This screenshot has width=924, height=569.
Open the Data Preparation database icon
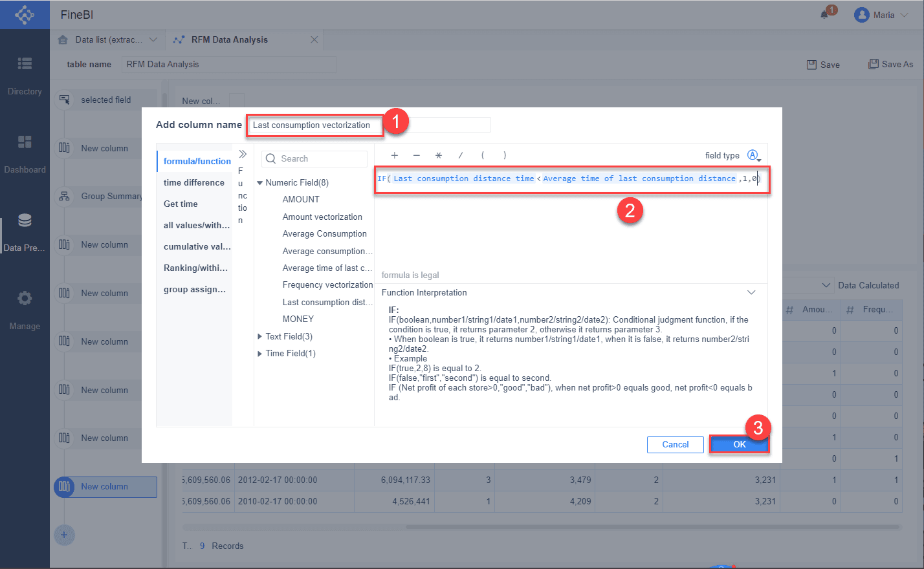coord(25,220)
